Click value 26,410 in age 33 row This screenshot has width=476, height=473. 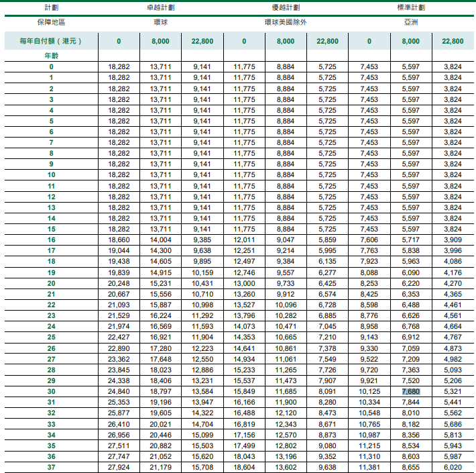(119, 424)
